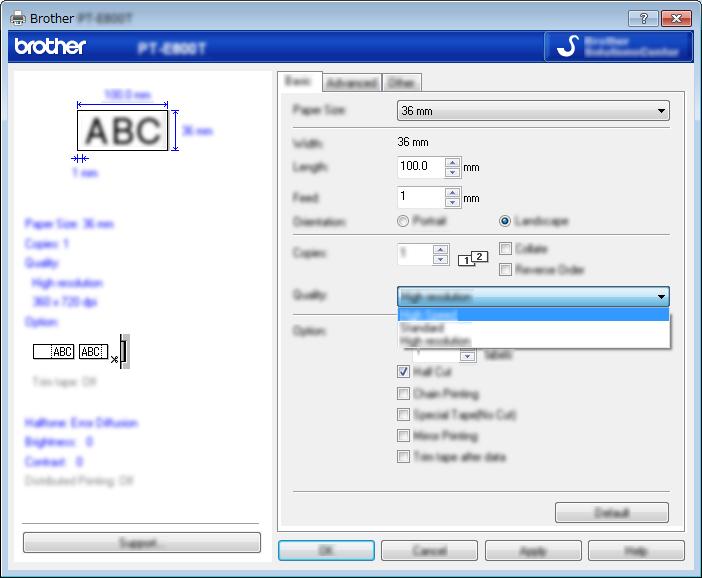Enable Mirror Printing checkbox

(x=403, y=436)
